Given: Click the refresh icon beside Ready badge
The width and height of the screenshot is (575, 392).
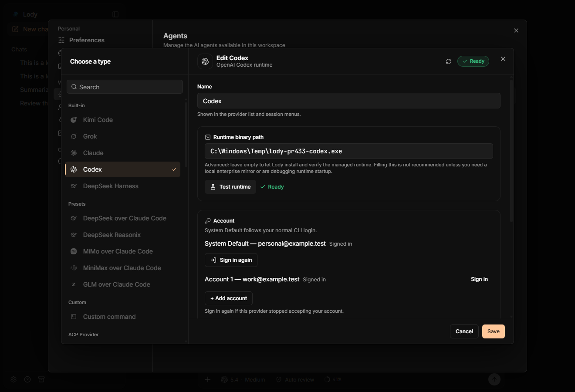Looking at the screenshot, I should [449, 61].
